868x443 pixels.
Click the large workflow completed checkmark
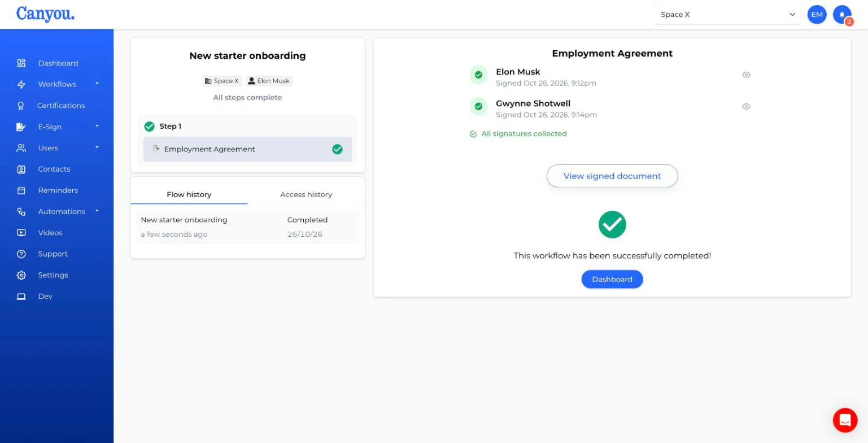point(612,224)
